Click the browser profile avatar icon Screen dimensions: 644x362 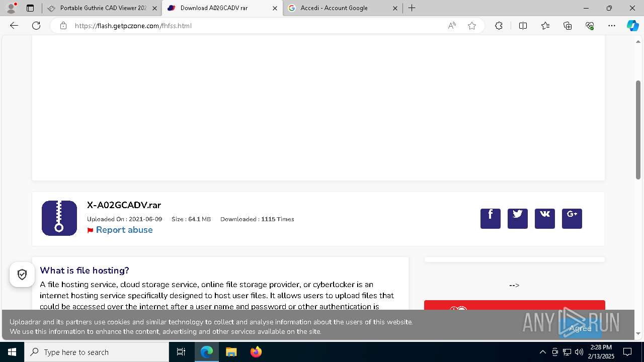coord(11,8)
